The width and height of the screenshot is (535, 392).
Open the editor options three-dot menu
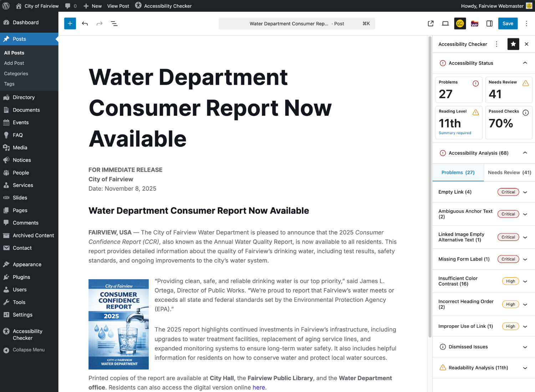[x=526, y=24]
